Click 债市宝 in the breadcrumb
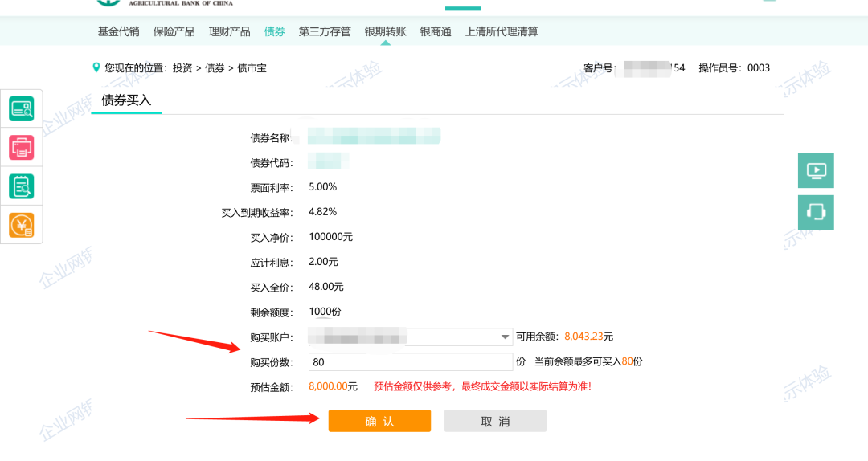Screen dimensions: 868x461 point(252,68)
